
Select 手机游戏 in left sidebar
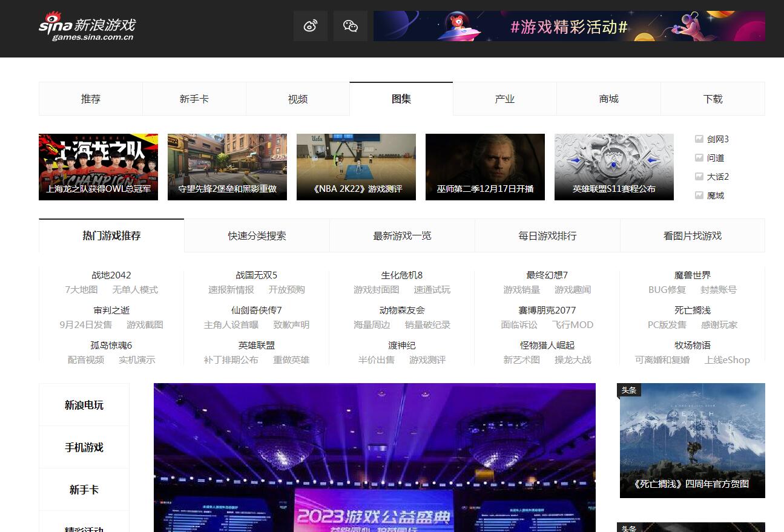tap(84, 447)
